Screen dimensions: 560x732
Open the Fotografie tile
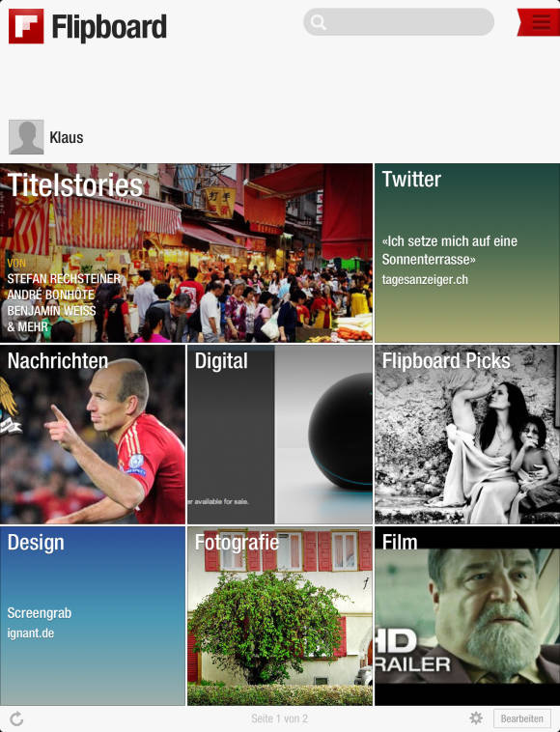(280, 616)
